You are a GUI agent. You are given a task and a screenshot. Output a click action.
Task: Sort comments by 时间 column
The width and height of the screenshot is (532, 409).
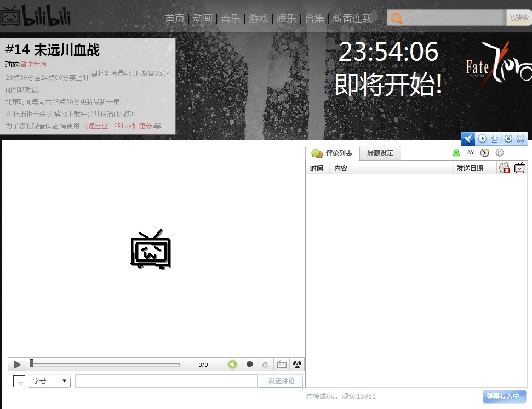317,168
